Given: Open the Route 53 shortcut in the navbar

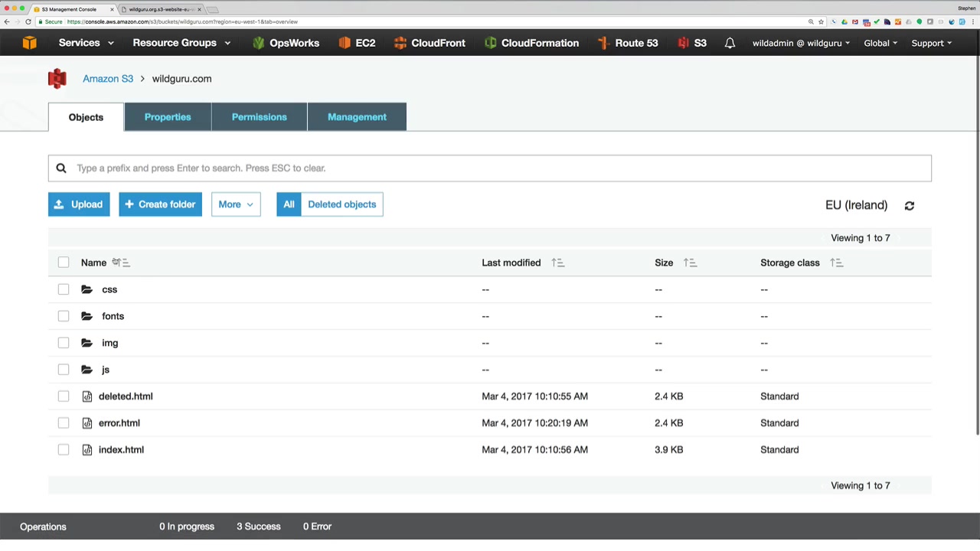Looking at the screenshot, I should pos(628,43).
